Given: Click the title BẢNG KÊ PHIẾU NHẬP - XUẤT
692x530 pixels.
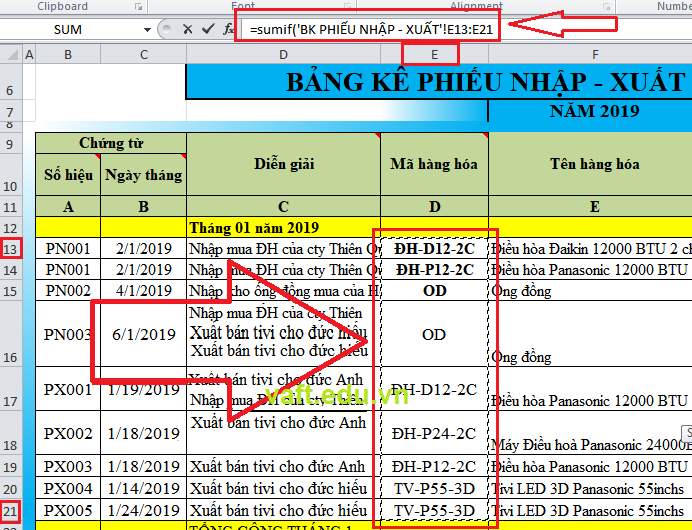Looking at the screenshot, I should click(485, 82).
